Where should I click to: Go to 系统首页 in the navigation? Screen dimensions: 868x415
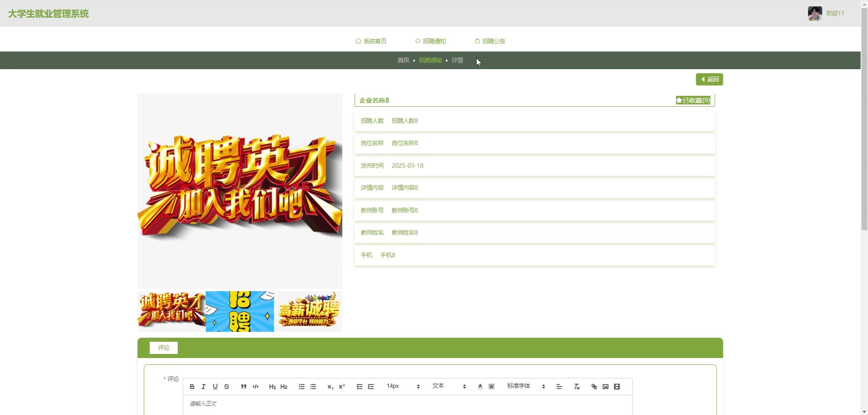(371, 41)
